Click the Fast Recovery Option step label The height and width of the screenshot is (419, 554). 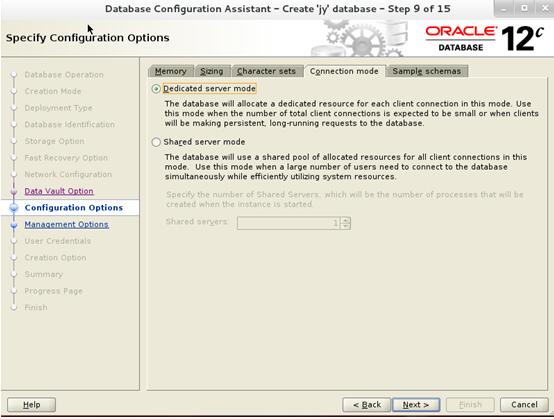(66, 158)
